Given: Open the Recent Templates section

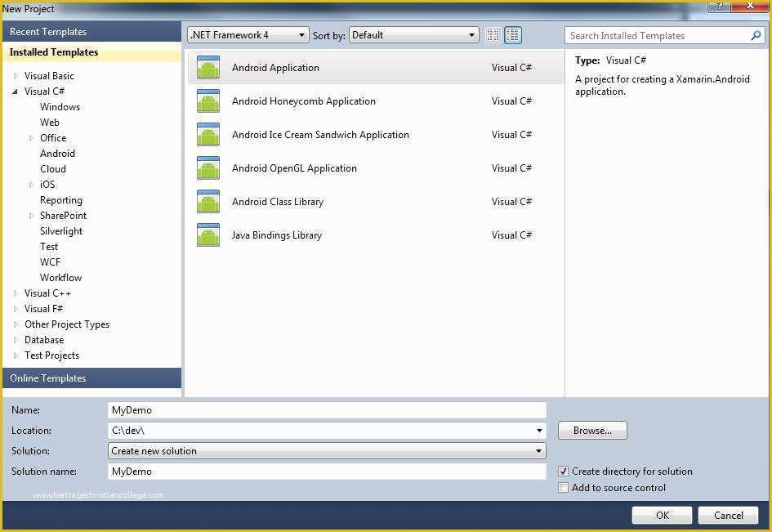Looking at the screenshot, I should click(91, 32).
